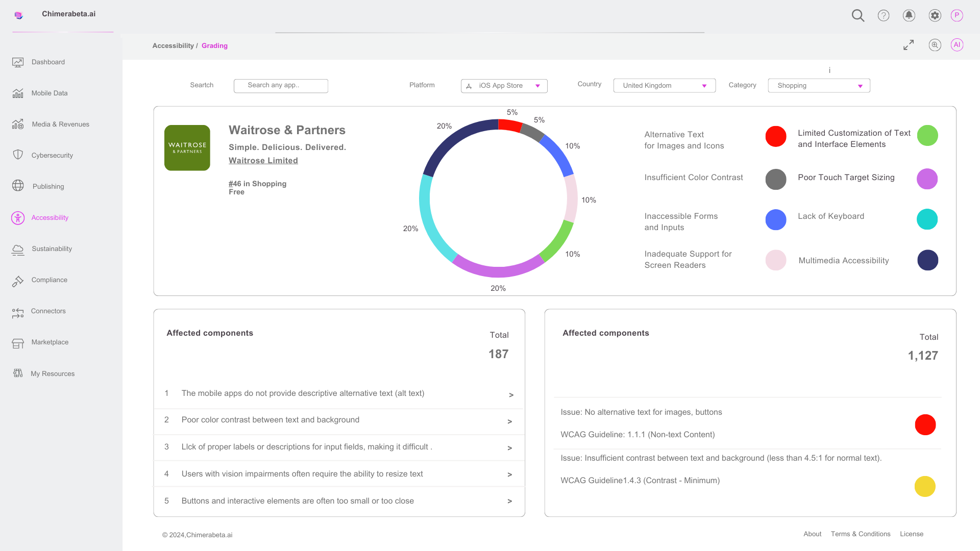Open the Platform iOS App Store dropdown
Screen dimensions: 980x551
504,86
